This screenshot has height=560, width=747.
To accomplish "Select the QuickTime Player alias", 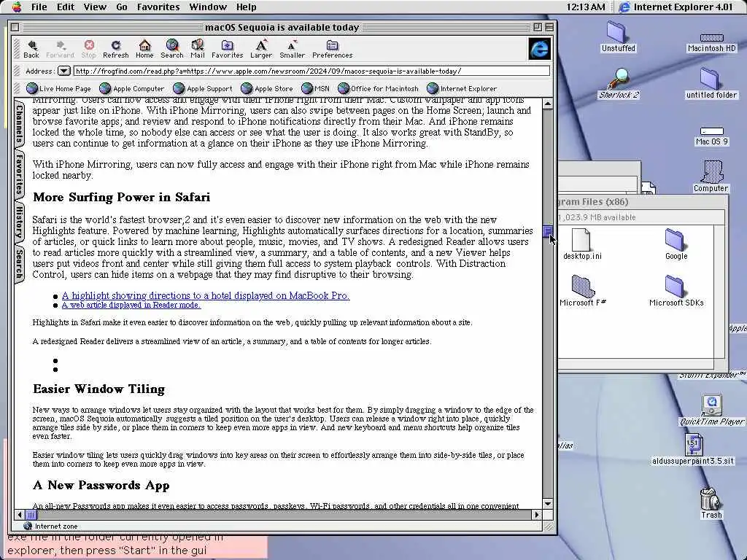I will coord(711,410).
